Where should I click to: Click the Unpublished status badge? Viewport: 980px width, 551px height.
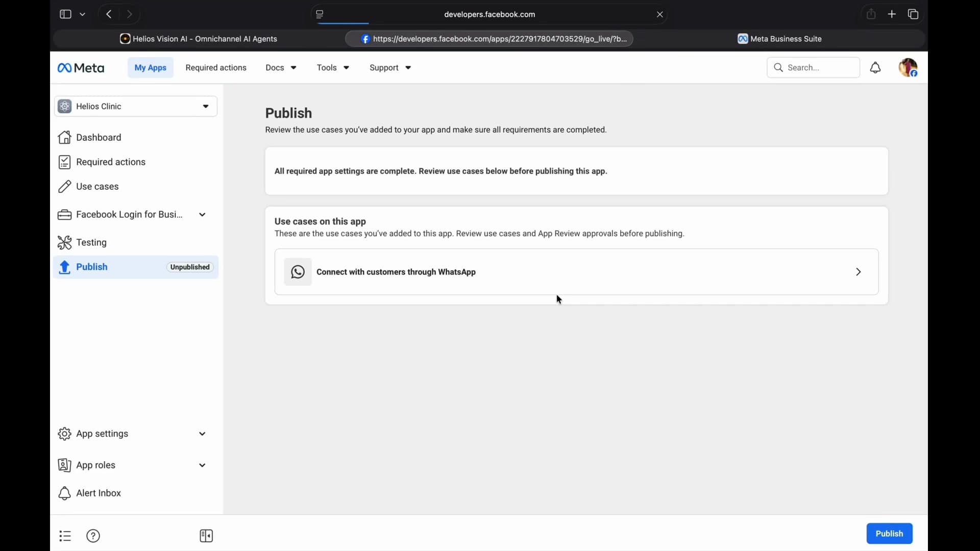point(190,267)
